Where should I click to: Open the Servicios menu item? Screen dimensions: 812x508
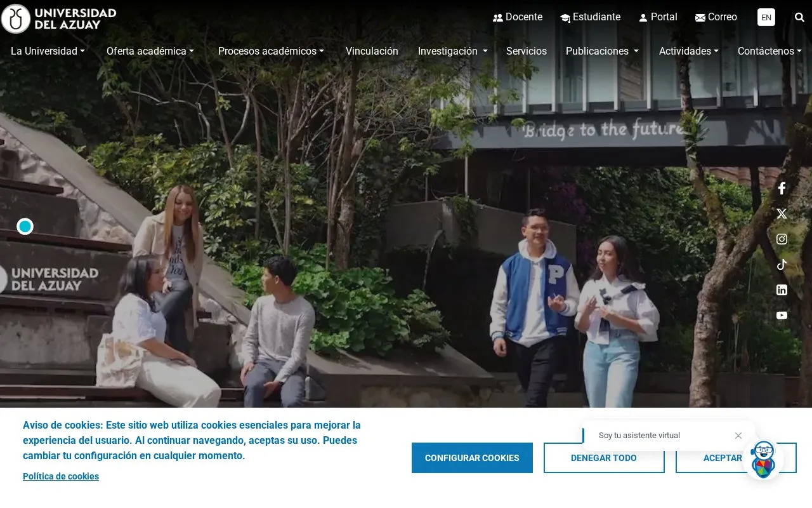point(527,51)
